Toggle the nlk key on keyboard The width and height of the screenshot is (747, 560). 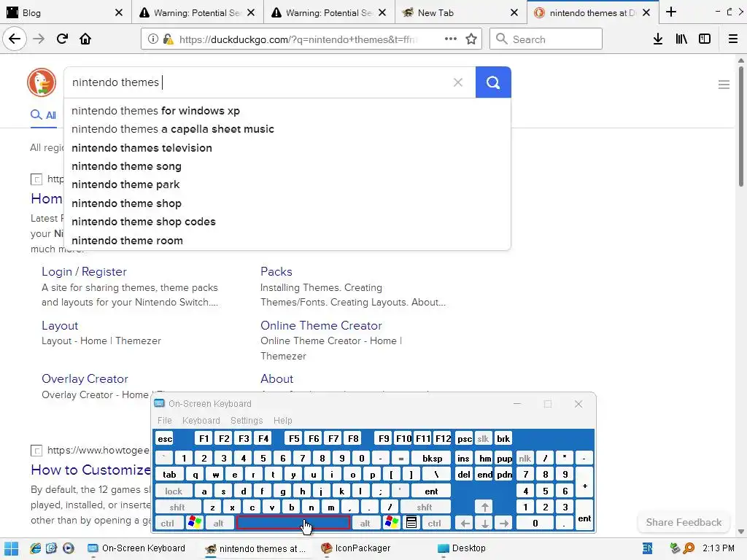pos(525,458)
